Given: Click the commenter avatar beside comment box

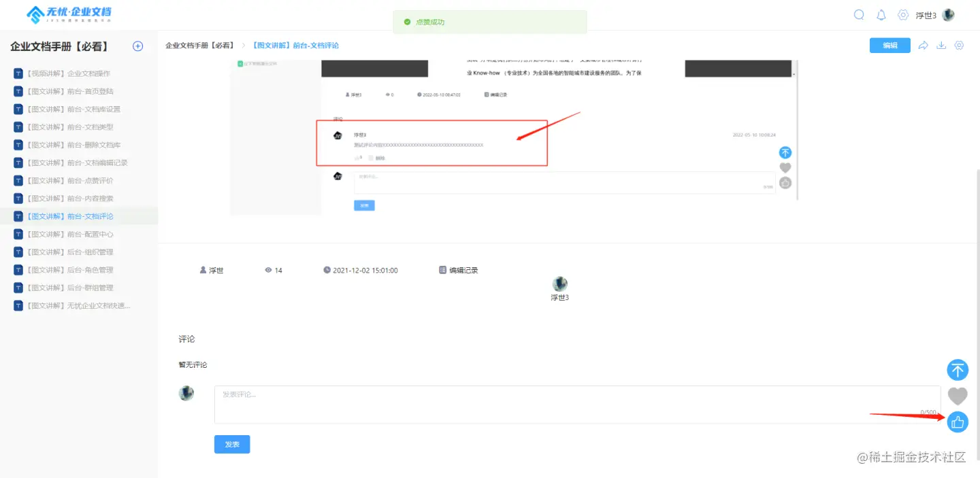Looking at the screenshot, I should (x=186, y=393).
